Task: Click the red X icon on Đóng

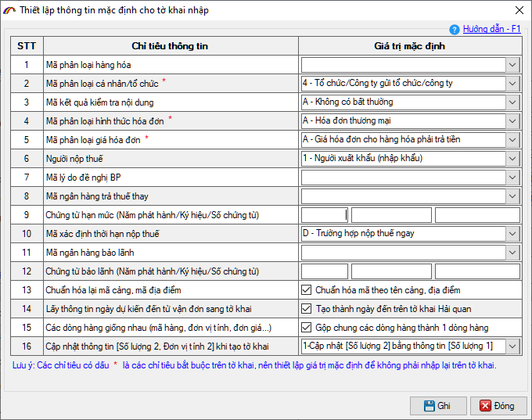Action: click(487, 405)
